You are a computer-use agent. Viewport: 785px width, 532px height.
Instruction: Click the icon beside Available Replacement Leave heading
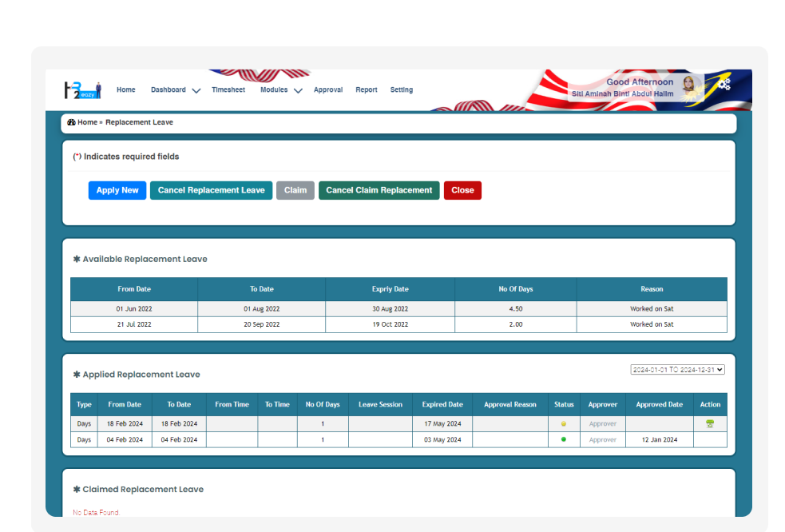[76, 259]
